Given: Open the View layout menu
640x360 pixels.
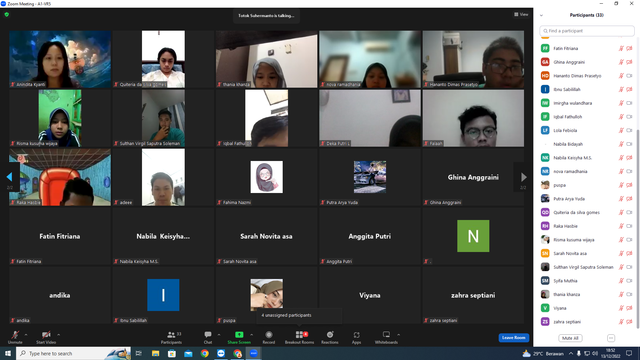Looking at the screenshot, I should pos(521,15).
